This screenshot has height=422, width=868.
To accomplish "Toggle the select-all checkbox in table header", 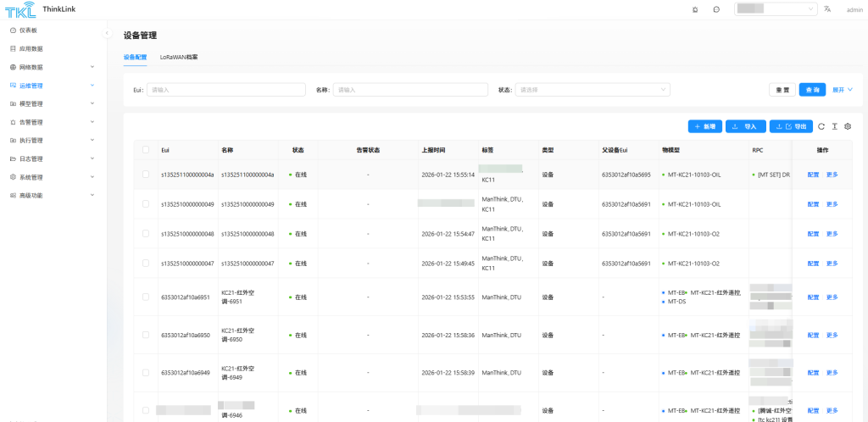I will (146, 150).
